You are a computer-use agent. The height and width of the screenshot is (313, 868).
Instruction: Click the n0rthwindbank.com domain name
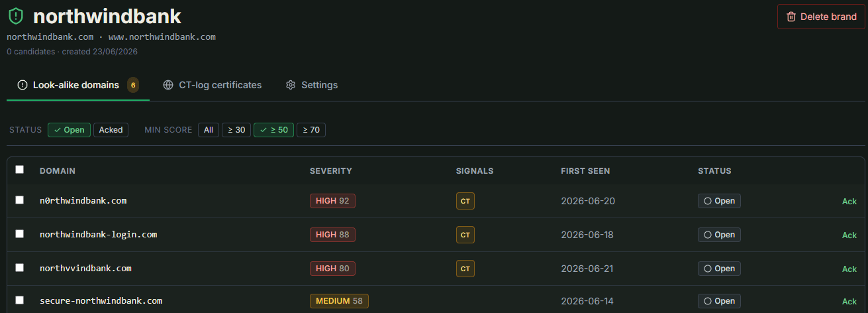(83, 200)
